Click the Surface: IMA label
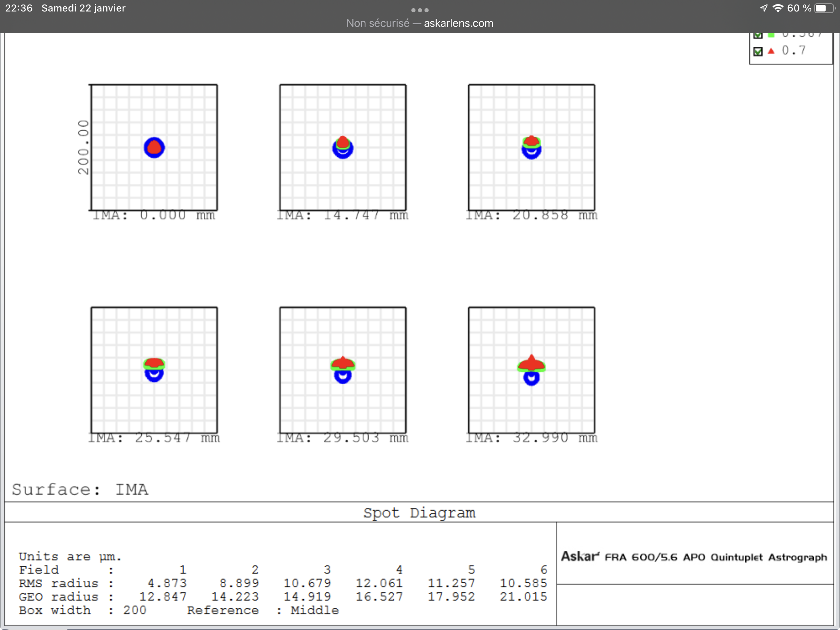Image resolution: width=840 pixels, height=630 pixels. [80, 490]
